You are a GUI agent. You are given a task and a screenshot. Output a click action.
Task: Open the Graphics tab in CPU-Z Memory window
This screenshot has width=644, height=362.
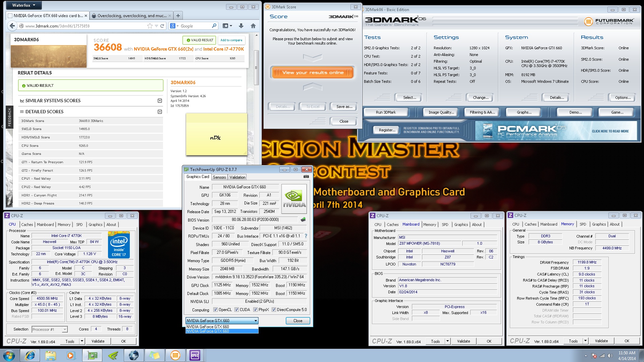[x=599, y=224]
